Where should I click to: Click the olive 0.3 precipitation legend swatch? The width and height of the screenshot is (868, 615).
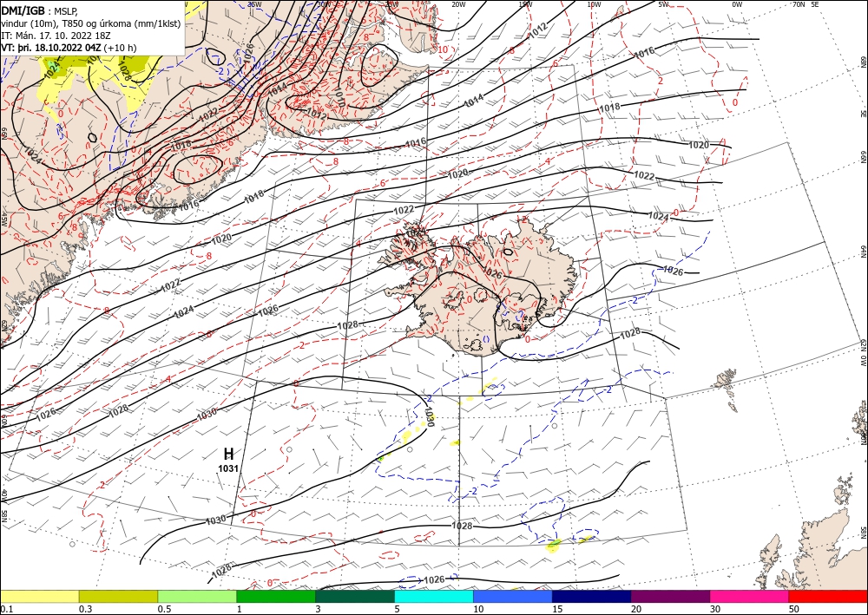click(118, 596)
